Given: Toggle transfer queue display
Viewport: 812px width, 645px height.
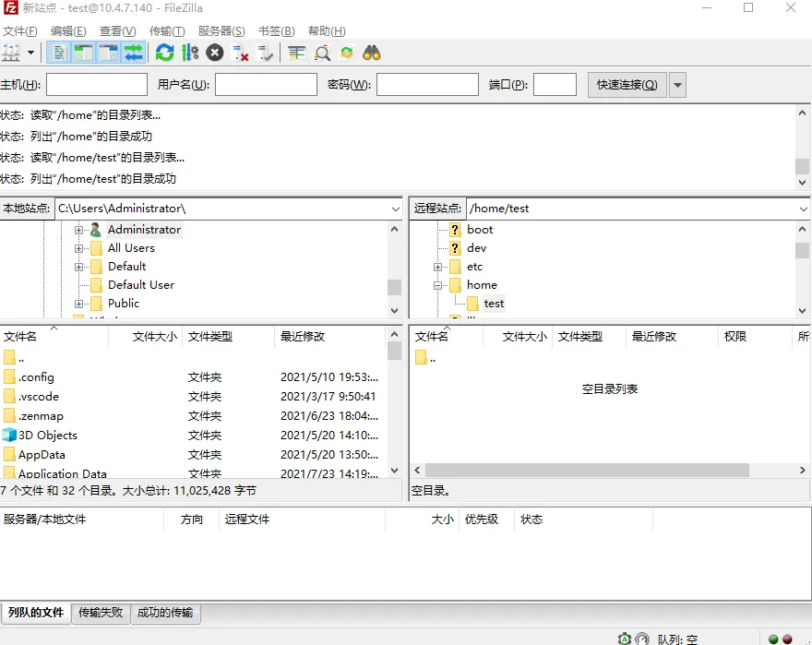Looking at the screenshot, I should [134, 53].
